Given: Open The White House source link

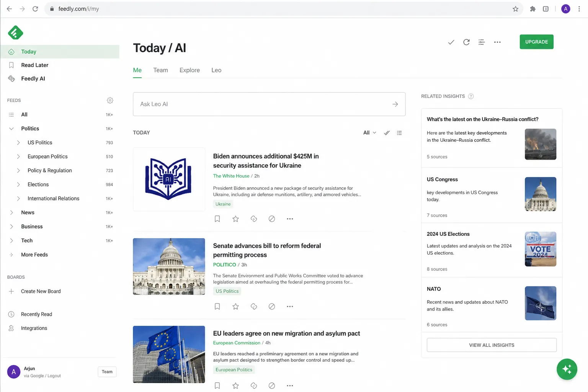Looking at the screenshot, I should click(231, 176).
